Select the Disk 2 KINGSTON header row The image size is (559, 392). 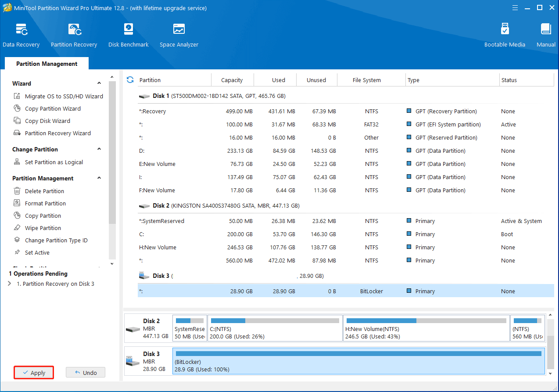[346, 205]
